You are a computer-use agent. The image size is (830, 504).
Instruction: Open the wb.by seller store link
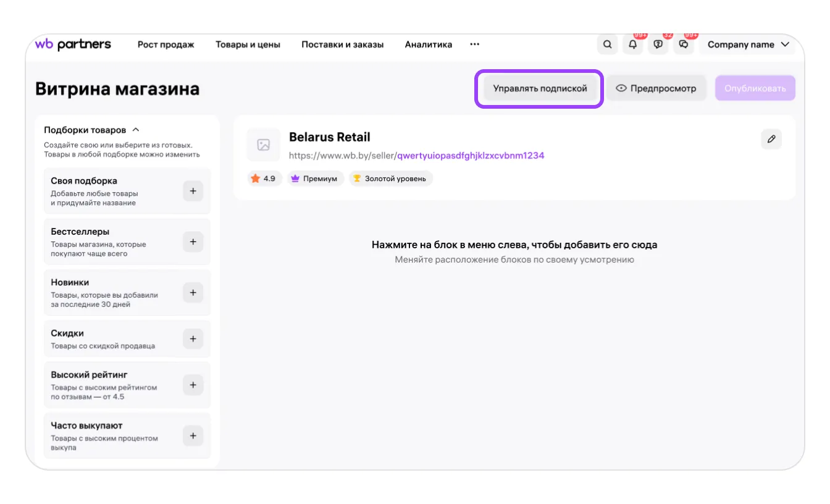pyautogui.click(x=416, y=156)
